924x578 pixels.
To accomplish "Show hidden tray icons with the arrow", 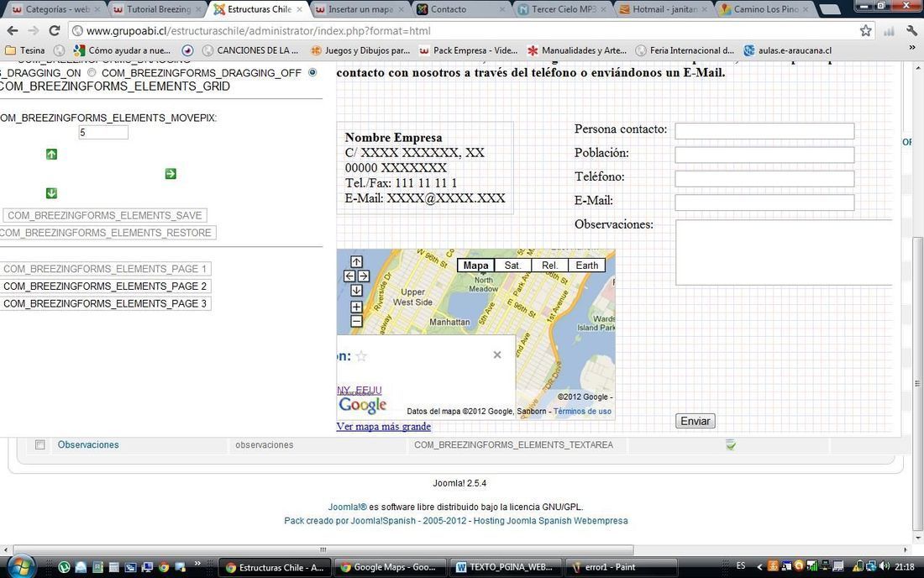I will tap(759, 567).
